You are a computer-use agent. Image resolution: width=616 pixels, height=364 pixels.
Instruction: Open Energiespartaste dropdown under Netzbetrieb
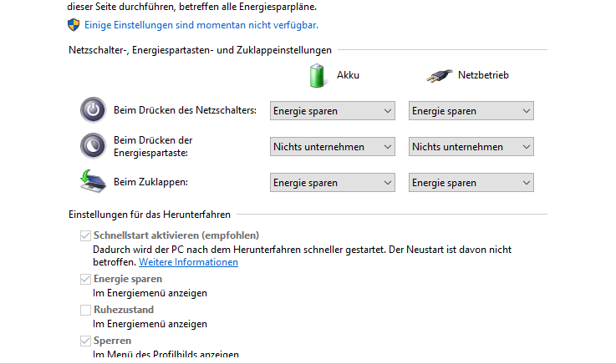point(471,147)
